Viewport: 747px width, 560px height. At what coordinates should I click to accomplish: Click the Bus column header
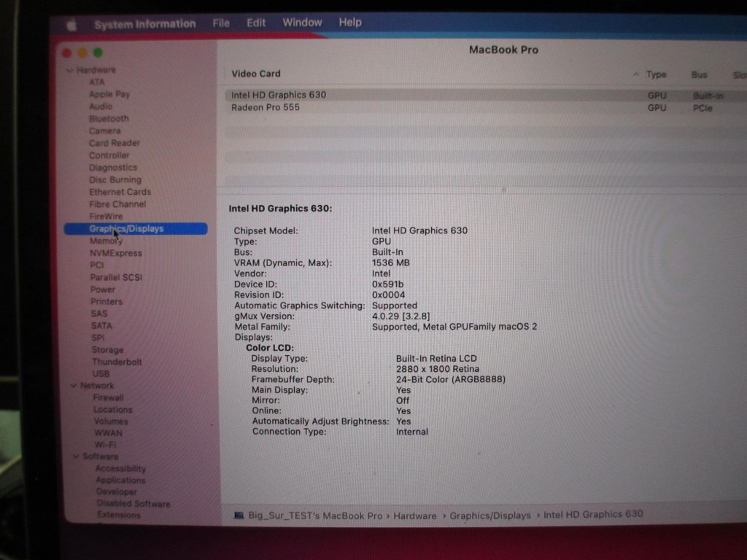point(699,75)
